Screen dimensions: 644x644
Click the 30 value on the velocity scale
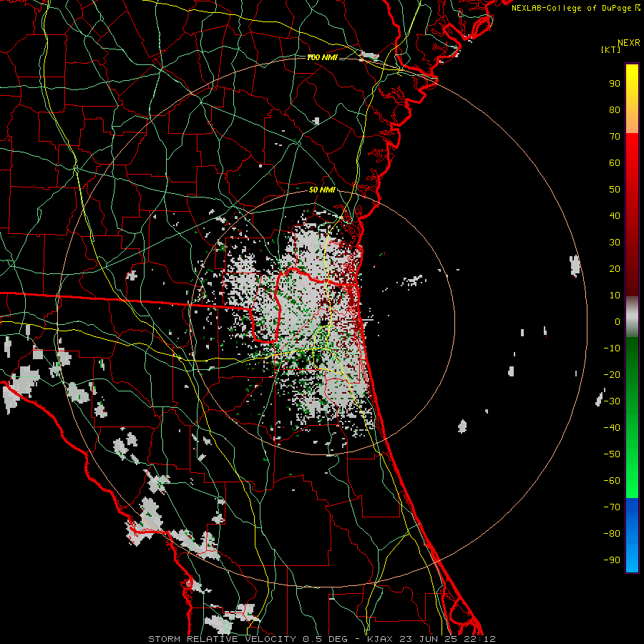tap(615, 243)
